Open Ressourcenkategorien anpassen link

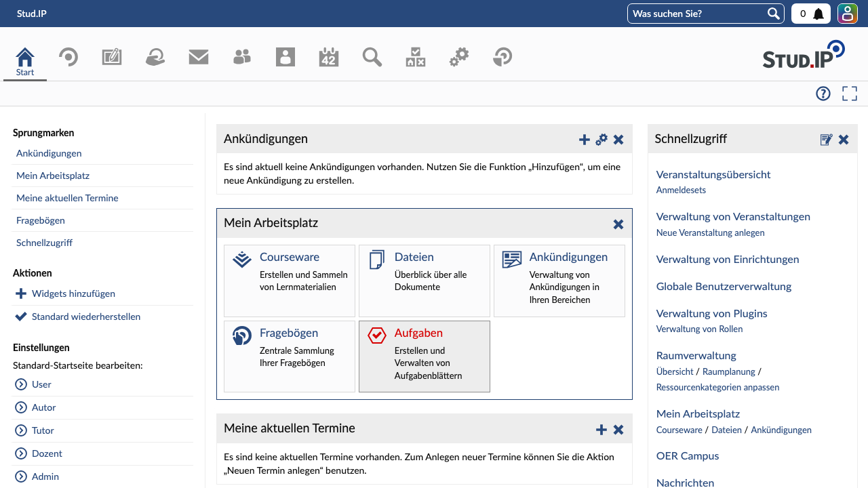point(718,387)
